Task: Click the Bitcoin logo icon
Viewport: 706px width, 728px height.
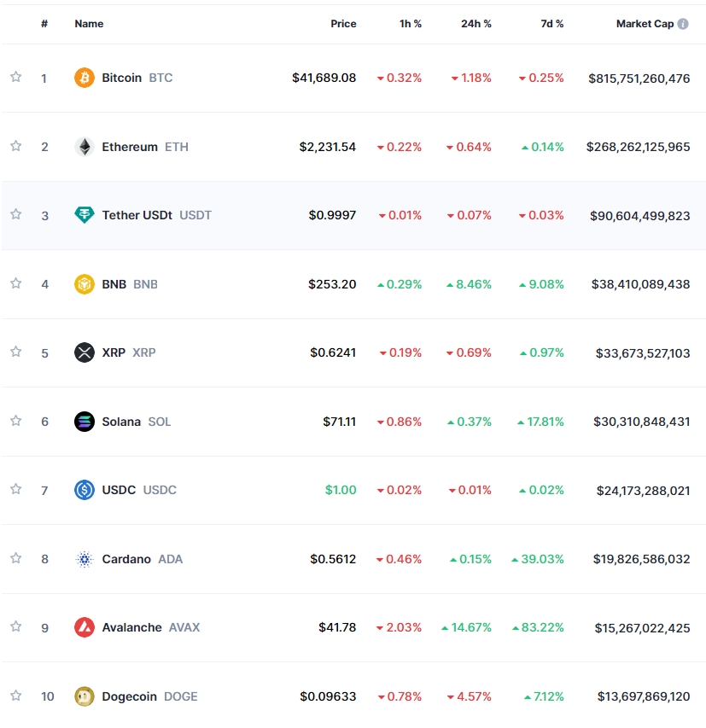Action: pyautogui.click(x=84, y=78)
